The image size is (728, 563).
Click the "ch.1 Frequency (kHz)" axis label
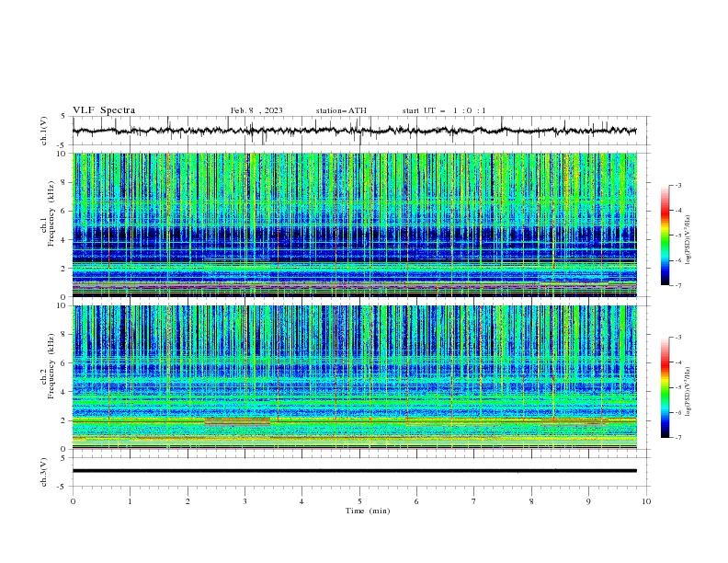[x=48, y=214]
